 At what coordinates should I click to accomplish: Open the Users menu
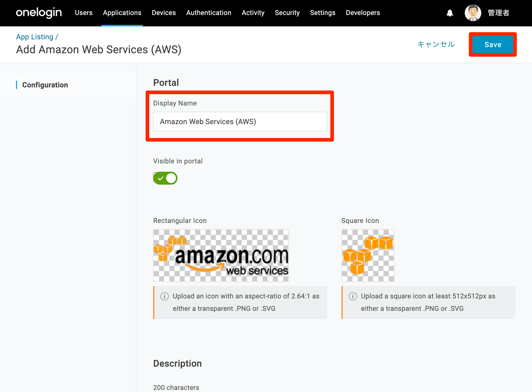84,13
